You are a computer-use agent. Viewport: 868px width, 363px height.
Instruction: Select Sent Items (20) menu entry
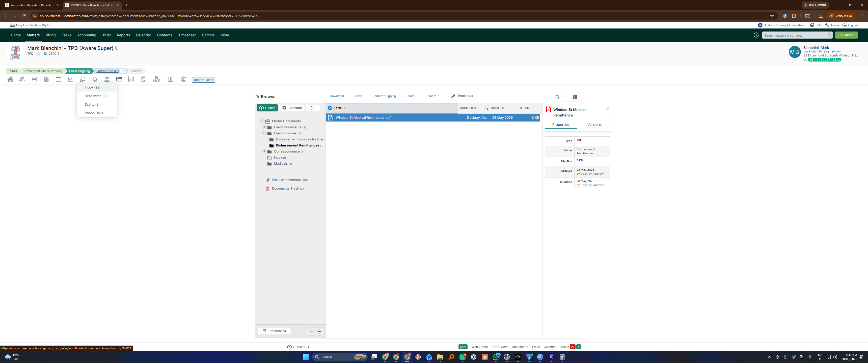[x=97, y=96]
